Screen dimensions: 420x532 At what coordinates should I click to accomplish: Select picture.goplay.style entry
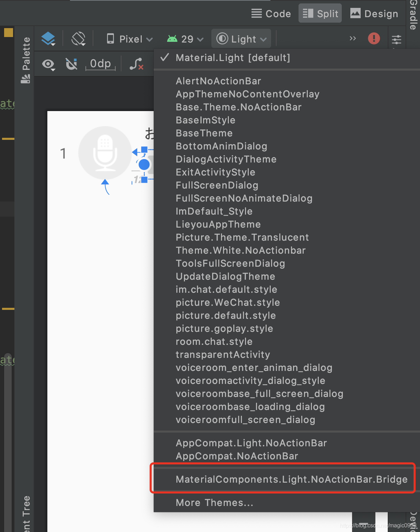(287, 328)
